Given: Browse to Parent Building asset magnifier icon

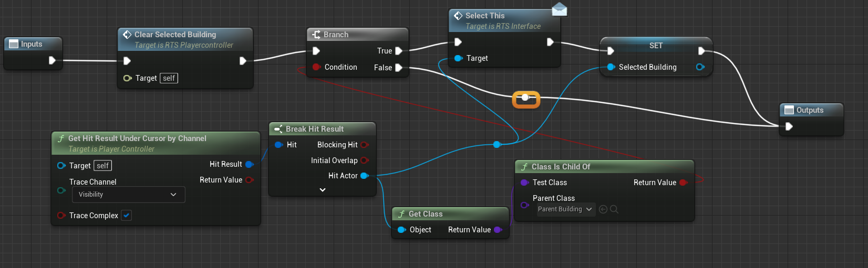Looking at the screenshot, I should [614, 209].
